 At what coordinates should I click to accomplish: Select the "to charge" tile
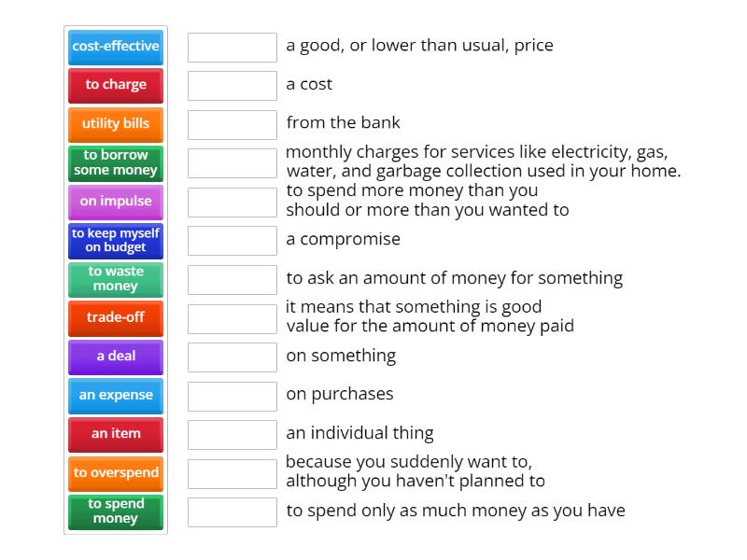115,84
